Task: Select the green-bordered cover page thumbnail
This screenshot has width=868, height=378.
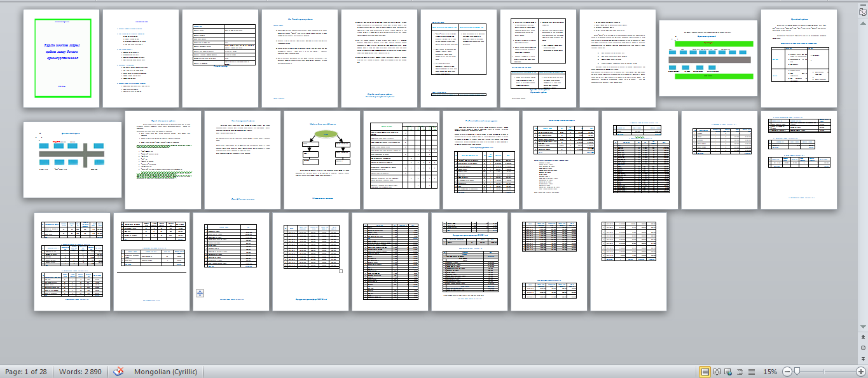Action: [x=62, y=58]
